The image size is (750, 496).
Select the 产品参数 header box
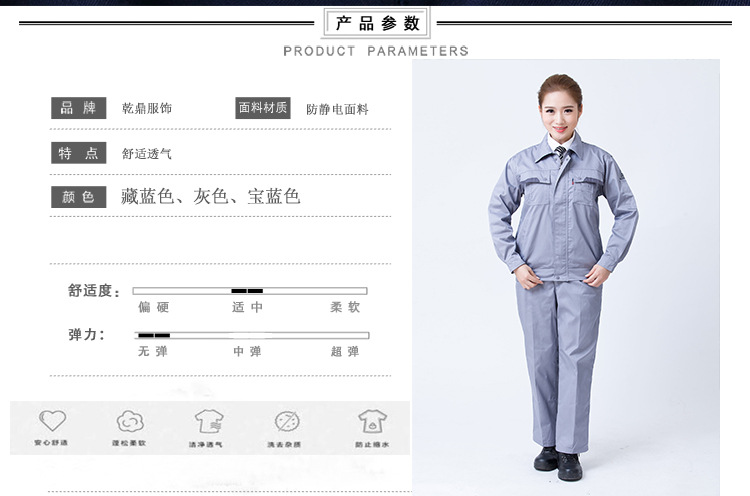tap(376, 23)
